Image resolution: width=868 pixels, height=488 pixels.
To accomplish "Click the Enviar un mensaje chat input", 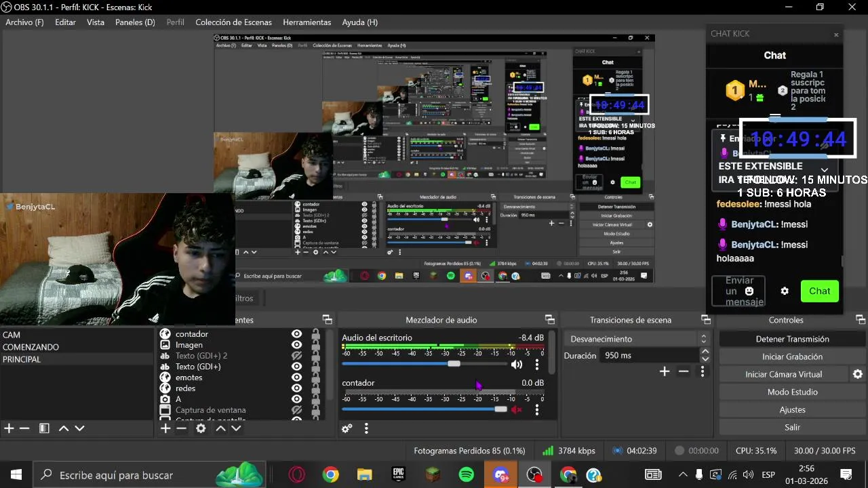I will pos(738,291).
